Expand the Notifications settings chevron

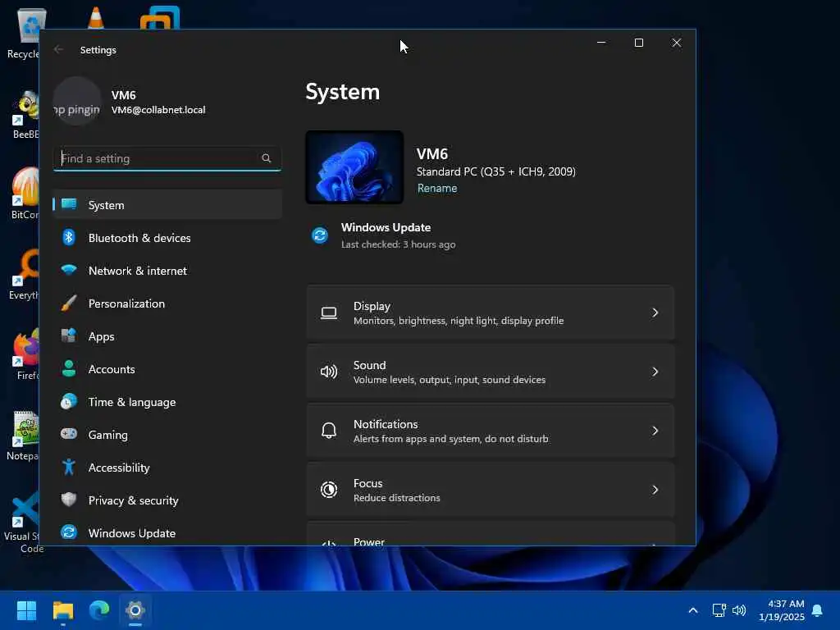point(655,431)
